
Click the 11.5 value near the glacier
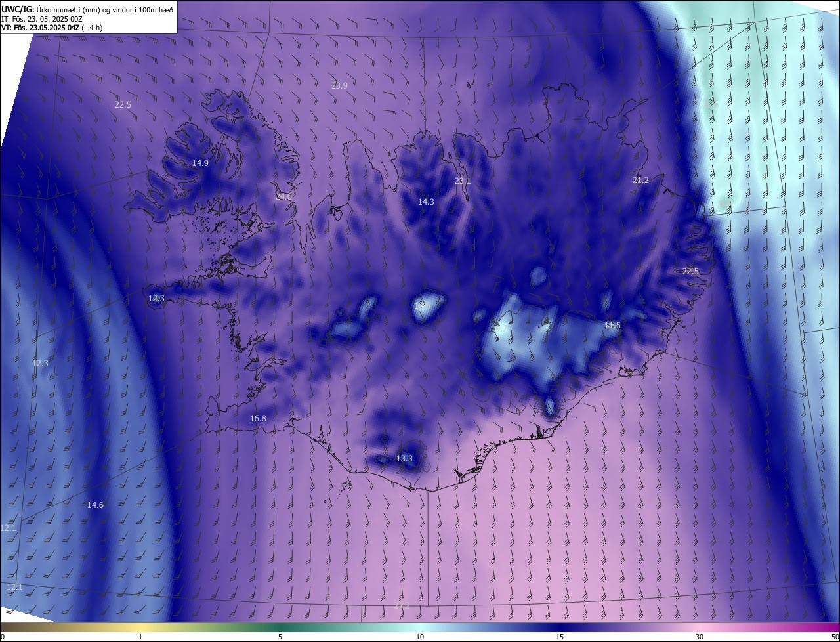612,326
